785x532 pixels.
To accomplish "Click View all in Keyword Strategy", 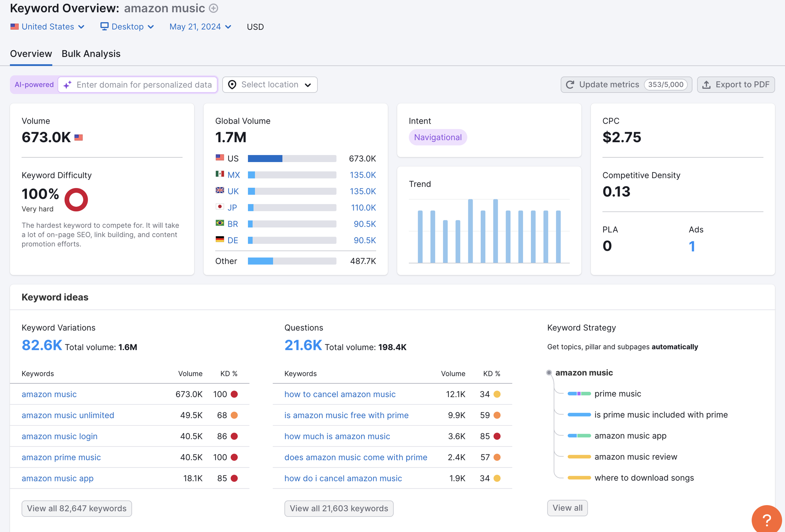I will tap(567, 508).
